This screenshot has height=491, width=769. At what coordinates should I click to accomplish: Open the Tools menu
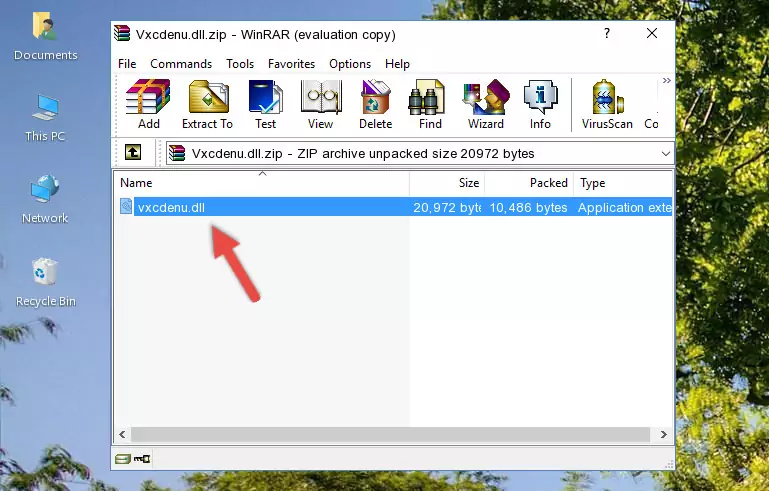240,64
